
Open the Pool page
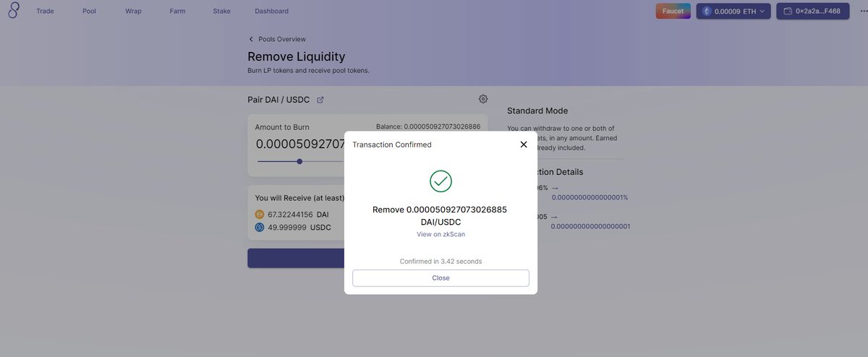coord(89,12)
